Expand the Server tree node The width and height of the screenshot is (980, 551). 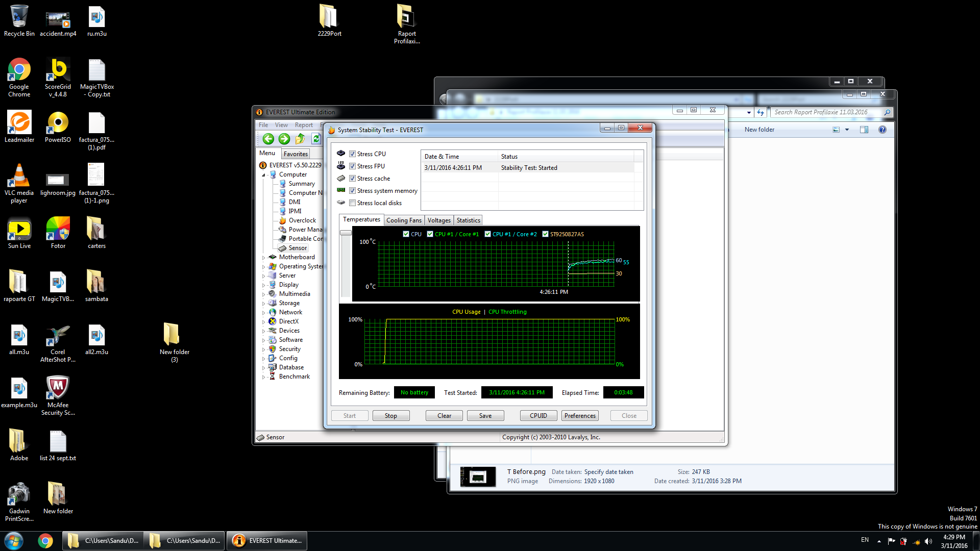(264, 276)
